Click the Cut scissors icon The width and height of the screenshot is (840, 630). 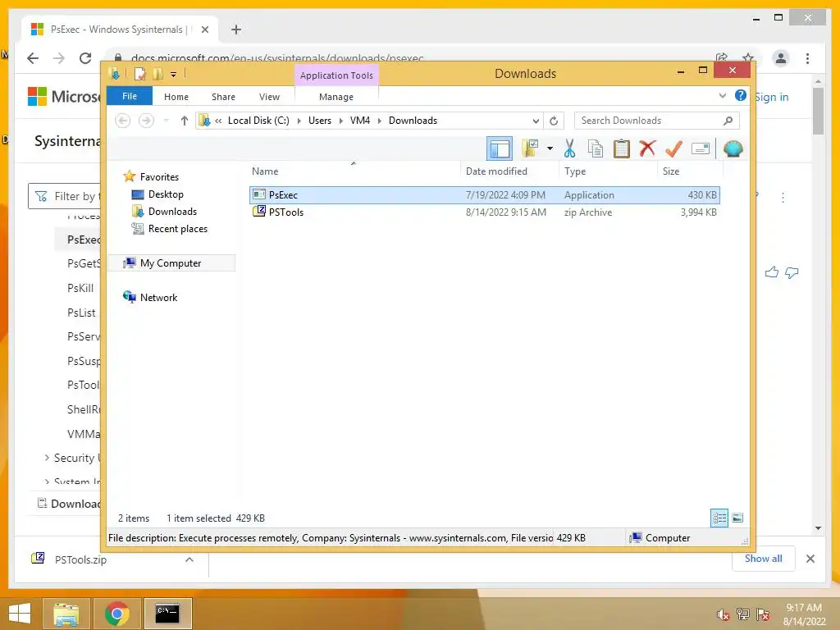click(569, 148)
